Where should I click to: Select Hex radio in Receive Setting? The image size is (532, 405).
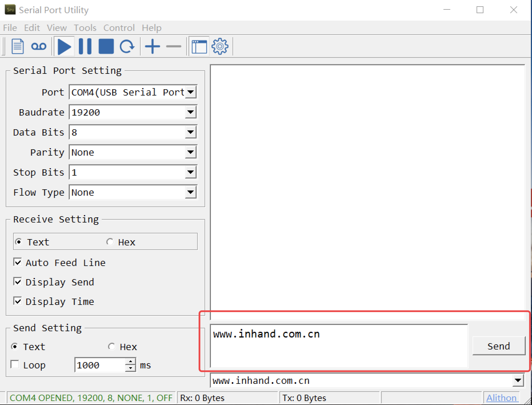pos(110,242)
